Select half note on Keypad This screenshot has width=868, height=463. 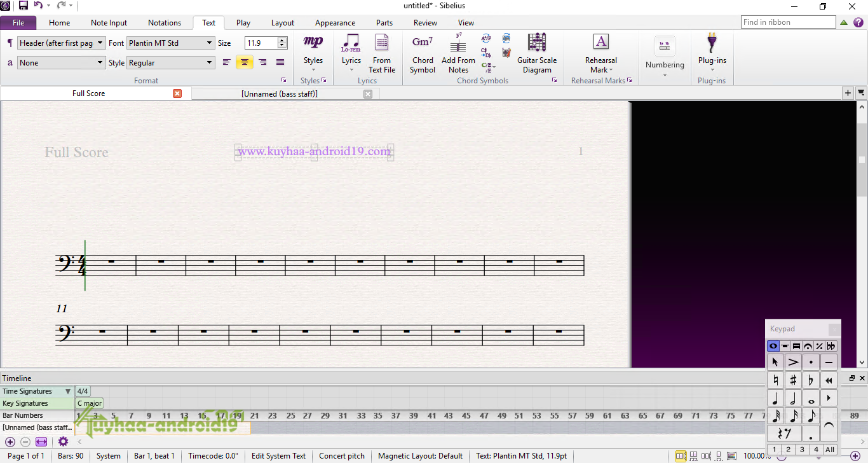coord(793,399)
